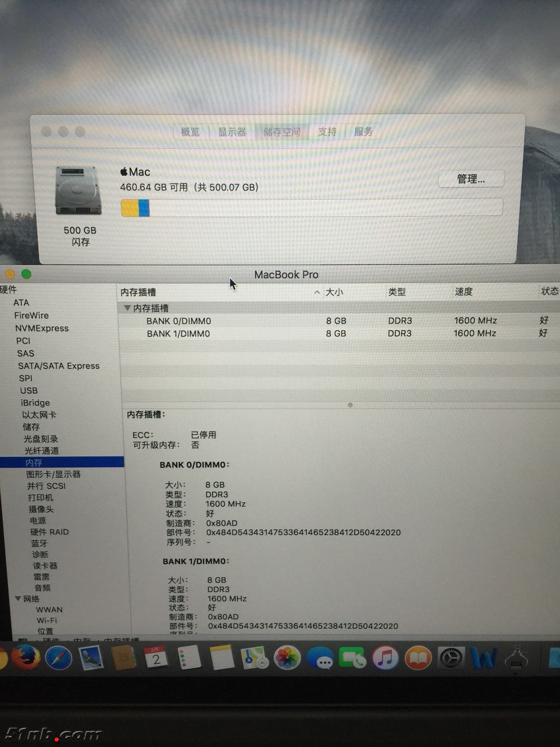Collapse the 网络 section in sidebar
The image size is (560, 747).
tap(18, 599)
